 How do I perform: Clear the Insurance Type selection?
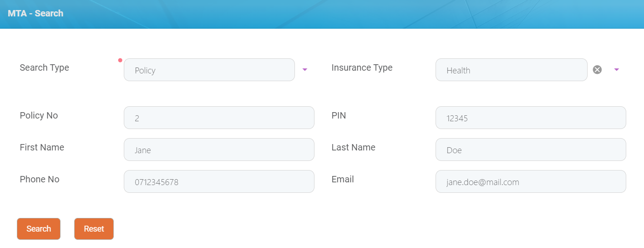click(x=597, y=70)
